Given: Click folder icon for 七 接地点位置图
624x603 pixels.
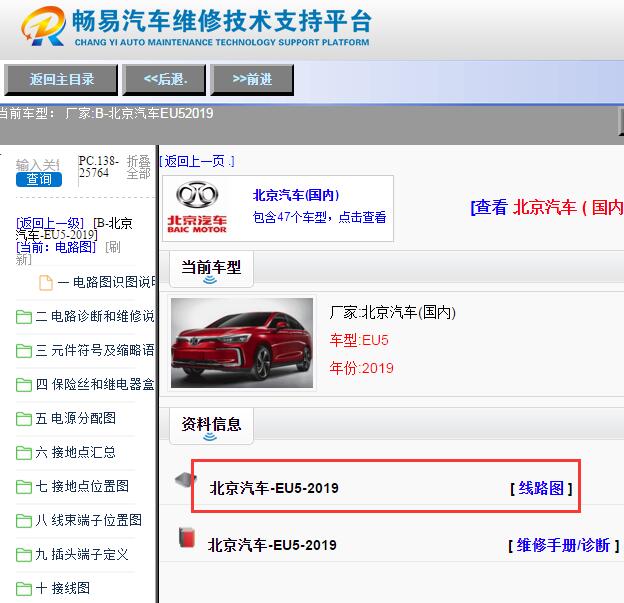Looking at the screenshot, I should pos(24,487).
